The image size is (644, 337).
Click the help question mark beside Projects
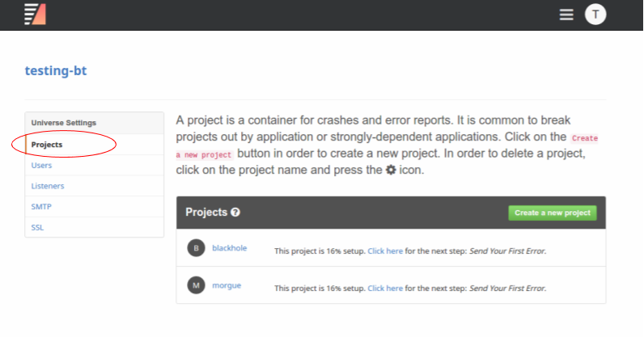(235, 213)
